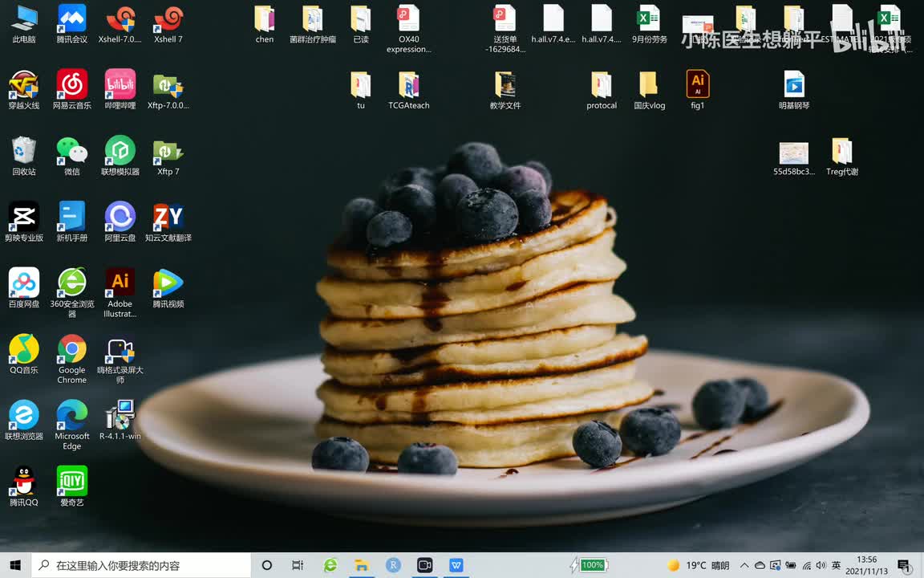Launch the Adobe Illustrat... shortcut
The image size is (924, 578).
click(x=120, y=292)
